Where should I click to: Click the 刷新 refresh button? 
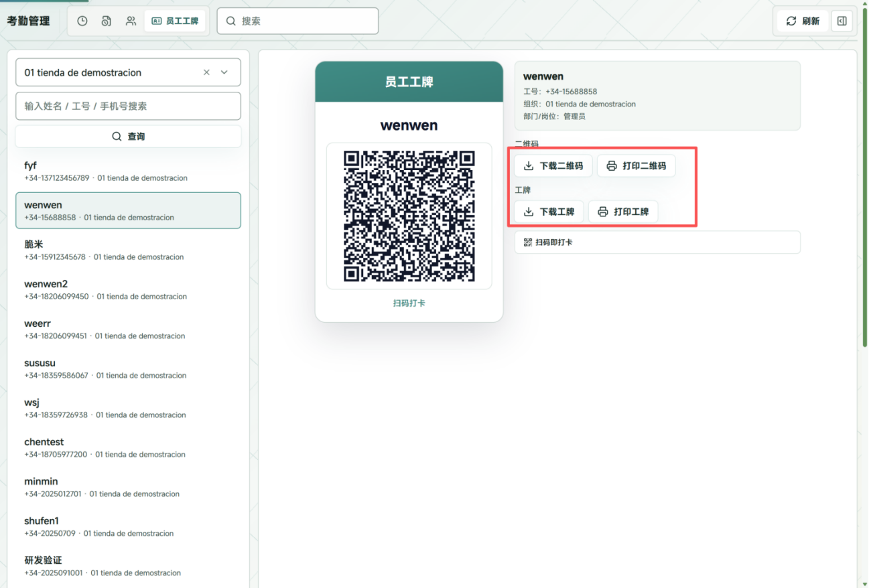[803, 21]
